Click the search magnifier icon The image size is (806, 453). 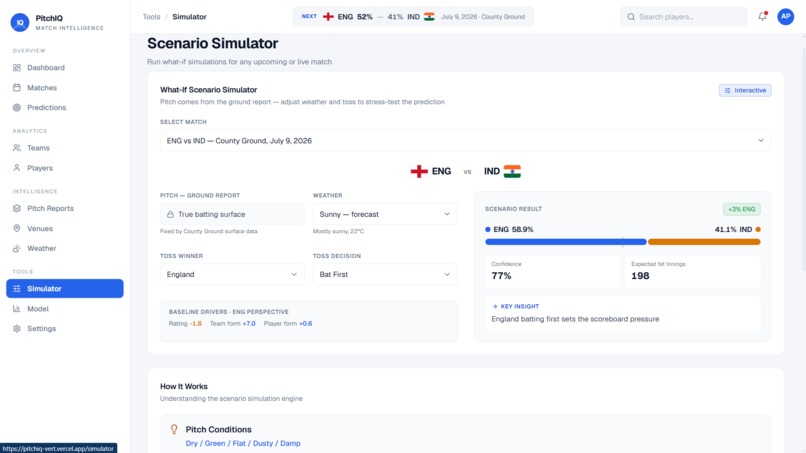coord(631,17)
